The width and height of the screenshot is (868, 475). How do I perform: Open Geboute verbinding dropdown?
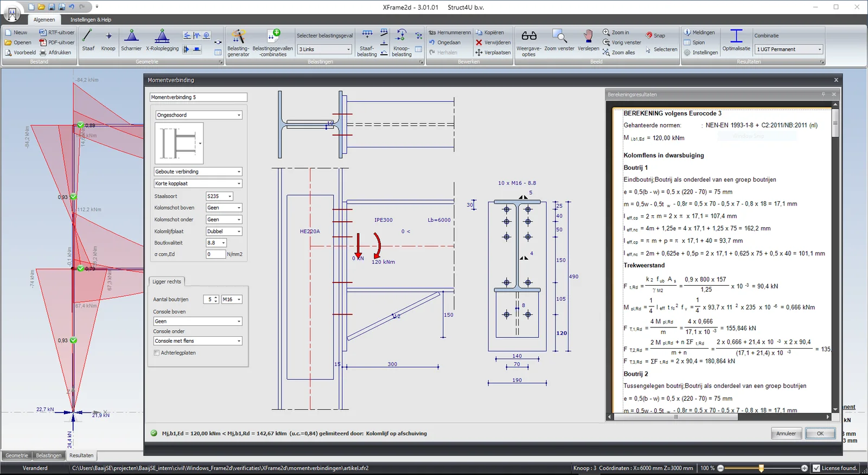pyautogui.click(x=198, y=171)
